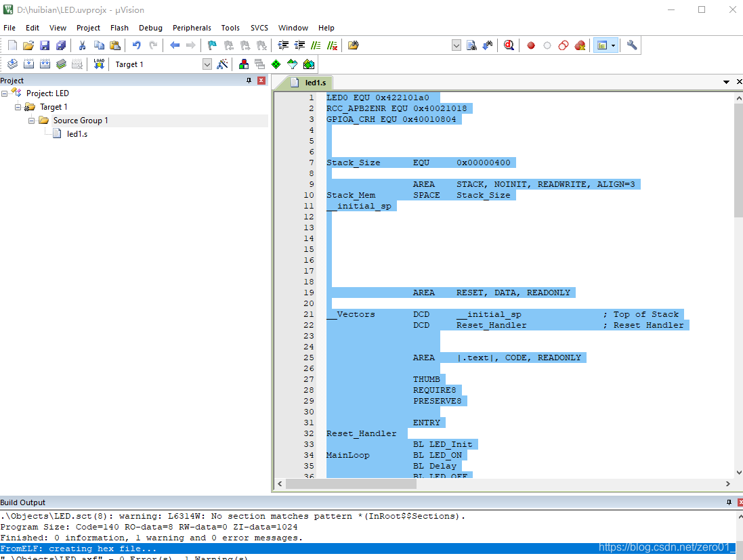Insert or remove a breakpoint
The width and height of the screenshot is (743, 560).
pyautogui.click(x=531, y=45)
